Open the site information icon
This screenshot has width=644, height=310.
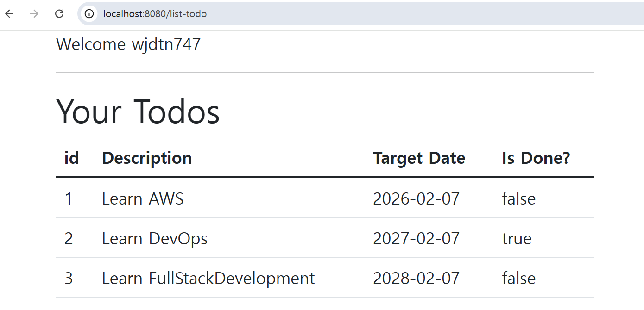[89, 14]
